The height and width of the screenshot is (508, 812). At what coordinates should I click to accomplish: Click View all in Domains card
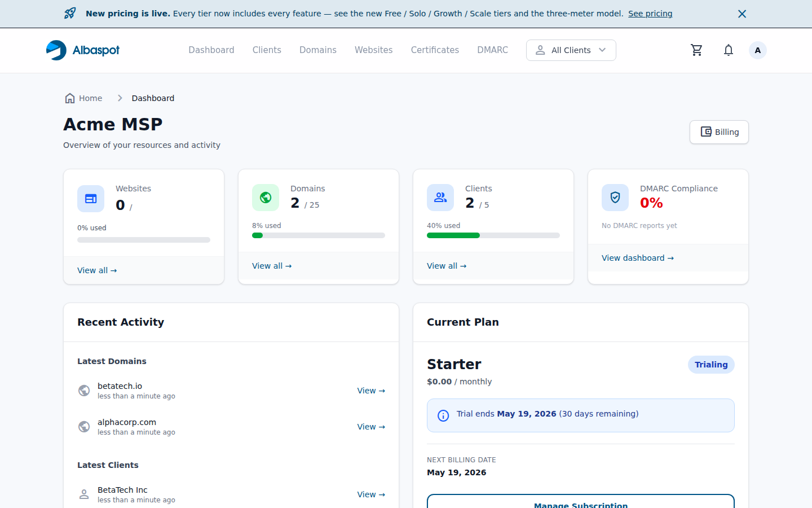272,266
